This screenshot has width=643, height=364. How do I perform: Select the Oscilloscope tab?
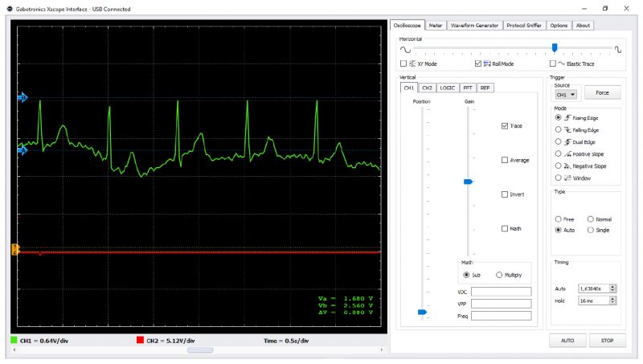click(408, 26)
